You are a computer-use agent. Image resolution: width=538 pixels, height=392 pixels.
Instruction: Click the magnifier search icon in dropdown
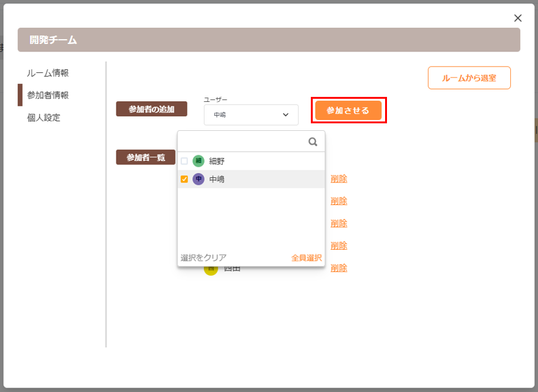click(313, 142)
